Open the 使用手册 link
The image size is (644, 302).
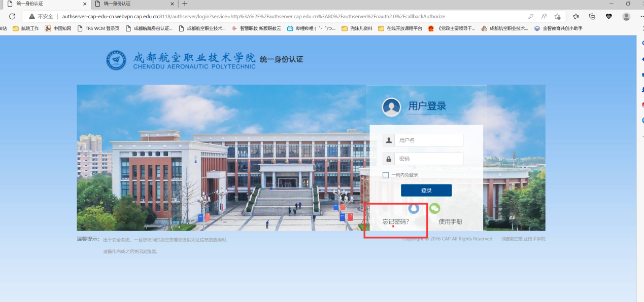[450, 221]
